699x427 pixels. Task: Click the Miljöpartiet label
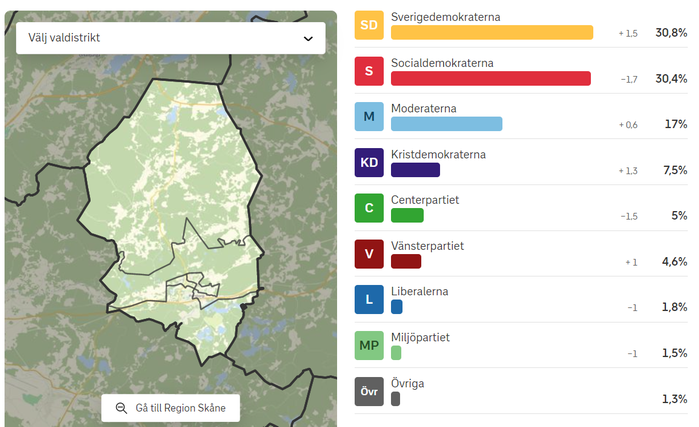coord(420,337)
